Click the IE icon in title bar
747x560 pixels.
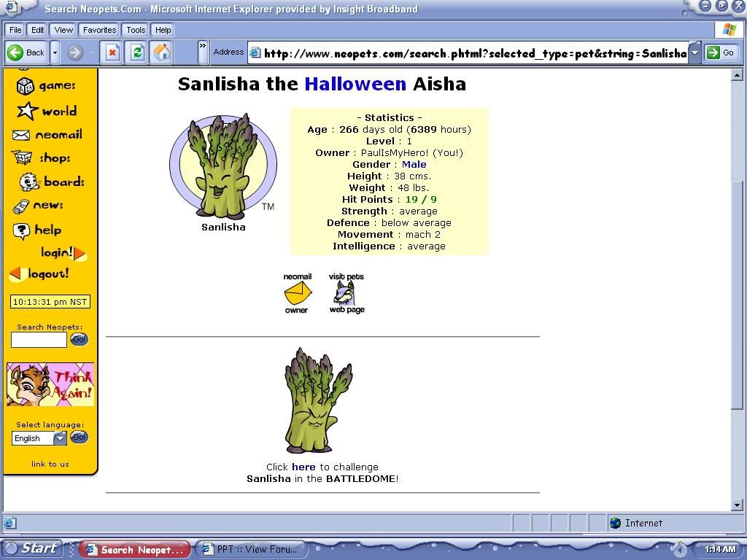[10, 7]
